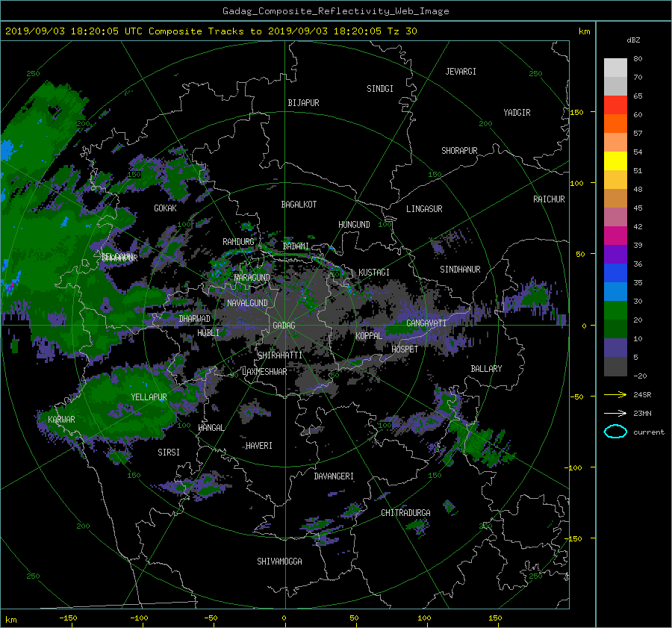Click the bottom axis -150 km tick label
This screenshot has width=672, height=628.
coord(68,618)
